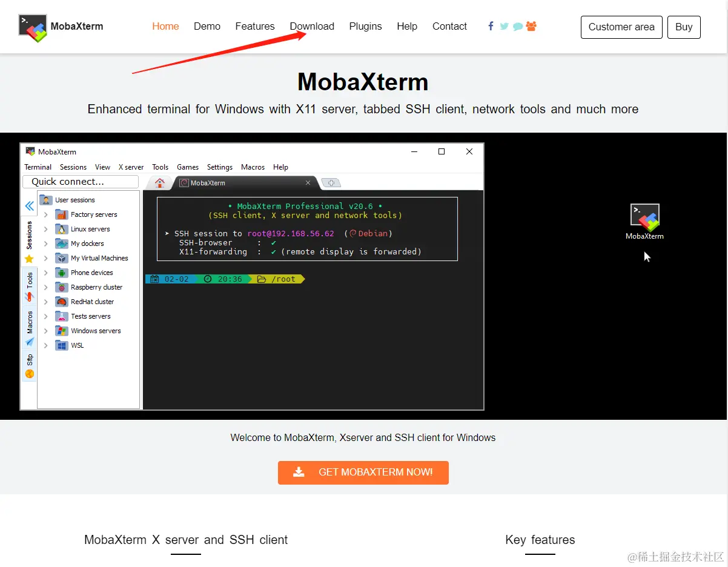Open the Sessions menu in menu bar
728x567 pixels.
(x=73, y=167)
